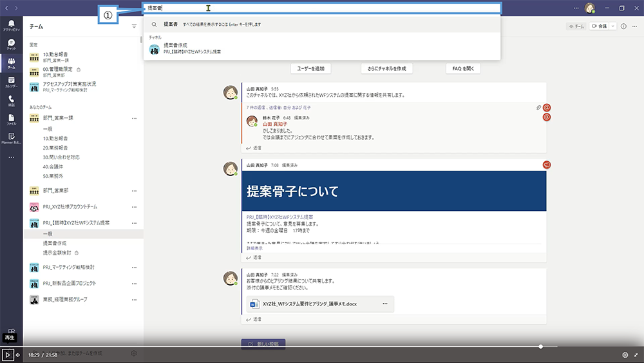Open more options for PRJ_【臨時】XYZ社WFシステム提案
Viewport: 644px width, 363px height.
pos(134,223)
